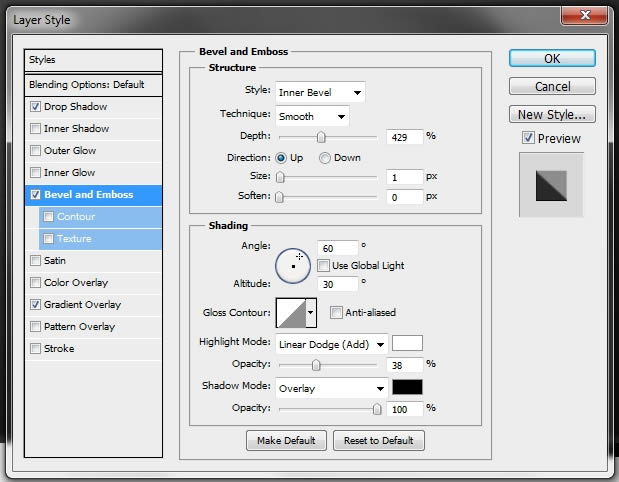This screenshot has height=482, width=619.
Task: Click the Altitude value field 30
Action: [338, 284]
